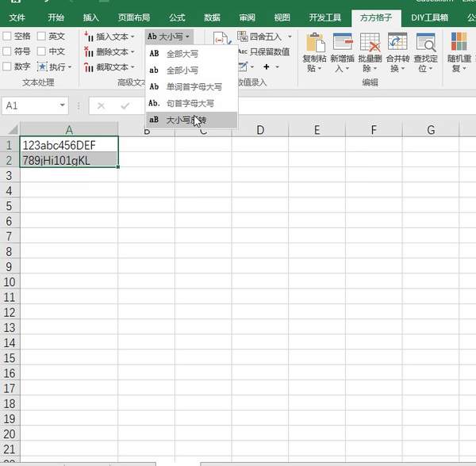This screenshot has width=476, height=466.
Task: Enable the 空格 checkbox
Action: click(x=7, y=36)
